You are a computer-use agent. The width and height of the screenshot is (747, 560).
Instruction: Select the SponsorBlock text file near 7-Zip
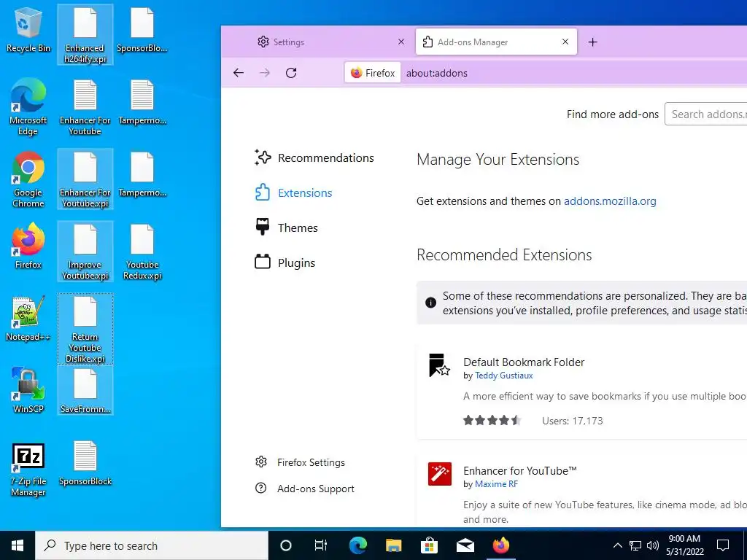click(x=85, y=464)
